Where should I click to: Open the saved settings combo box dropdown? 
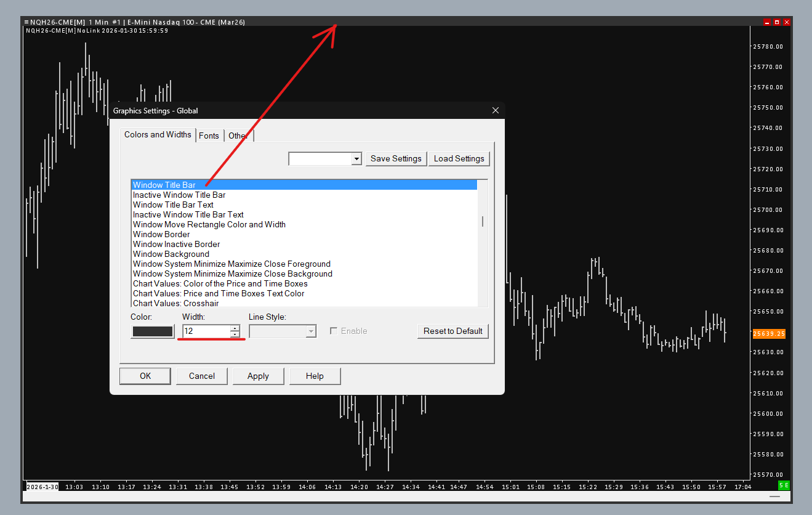pos(356,159)
